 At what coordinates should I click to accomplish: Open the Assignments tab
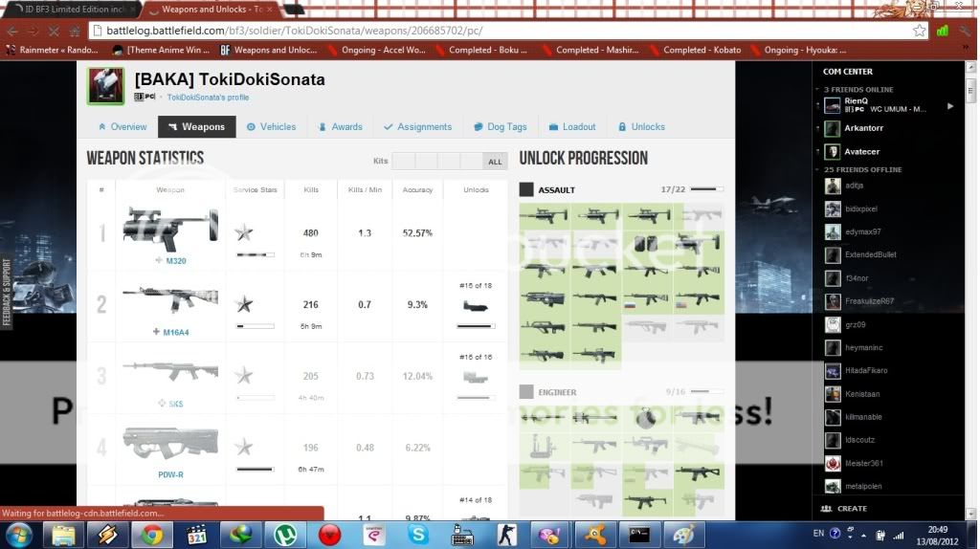click(417, 127)
